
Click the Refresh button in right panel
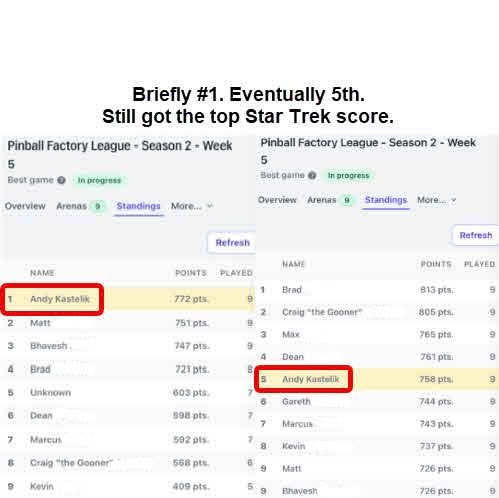pyautogui.click(x=476, y=235)
